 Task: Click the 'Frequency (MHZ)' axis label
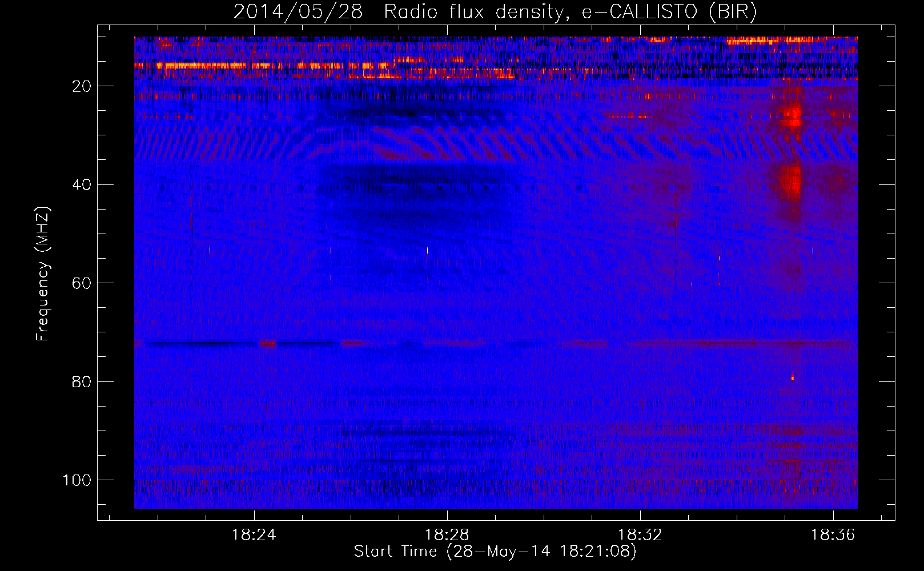(x=43, y=274)
